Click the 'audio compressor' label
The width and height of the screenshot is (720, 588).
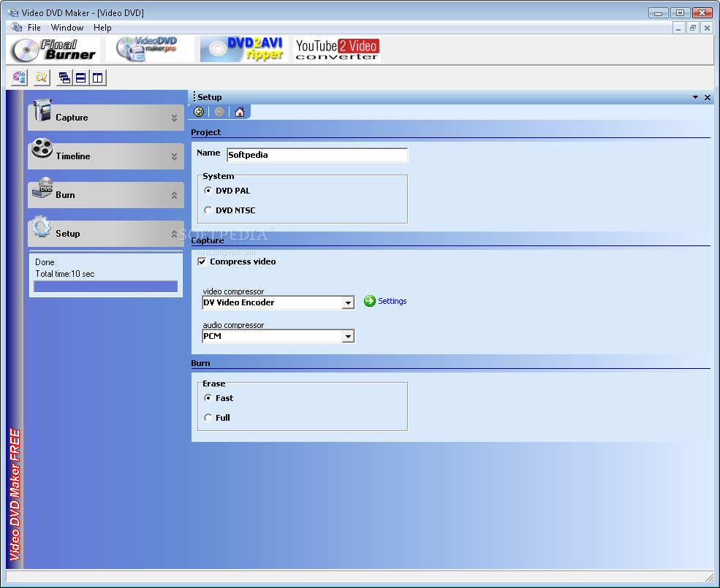coord(233,325)
